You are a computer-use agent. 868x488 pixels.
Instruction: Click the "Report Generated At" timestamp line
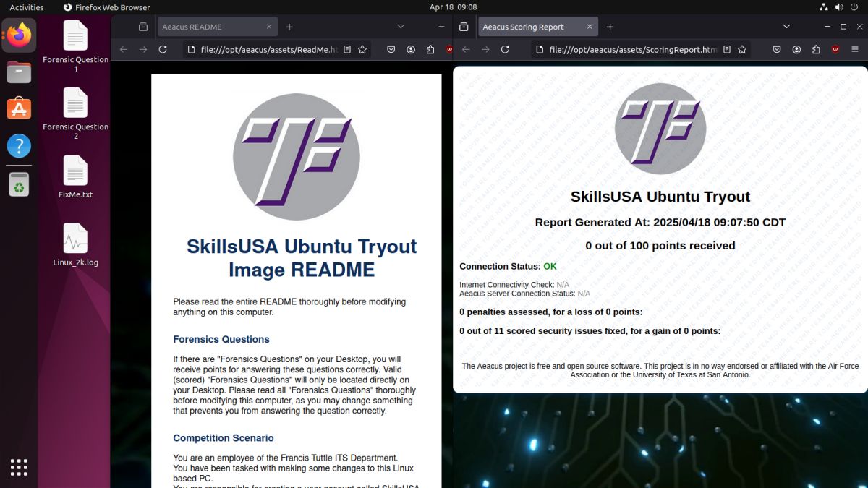pyautogui.click(x=660, y=223)
